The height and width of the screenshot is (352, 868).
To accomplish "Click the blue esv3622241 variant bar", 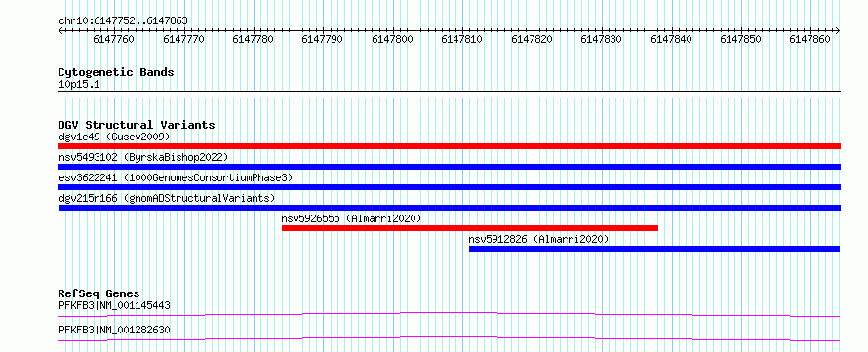I will pos(449,187).
